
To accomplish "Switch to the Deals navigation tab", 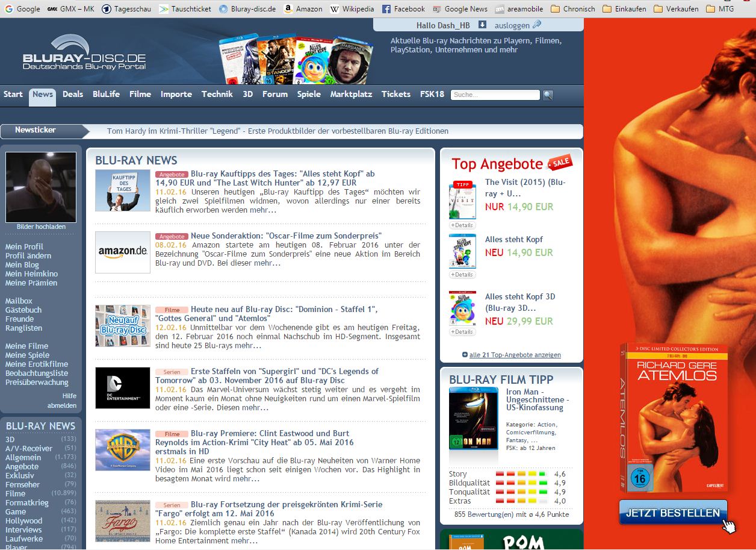I will pos(73,94).
